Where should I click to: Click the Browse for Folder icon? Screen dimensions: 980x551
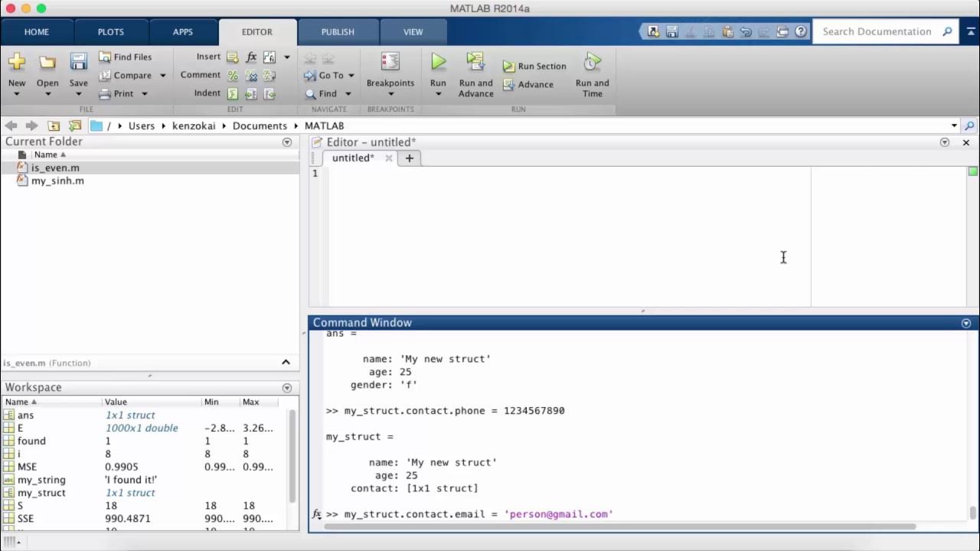[74, 126]
